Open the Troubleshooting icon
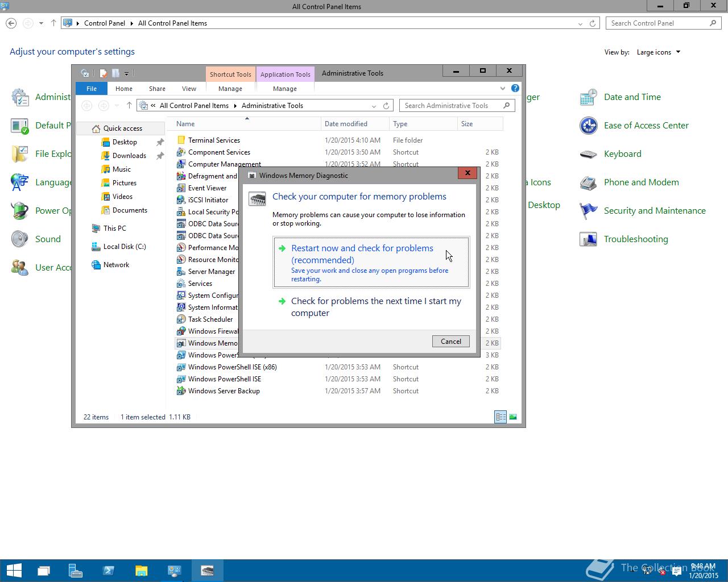The height and width of the screenshot is (582, 728). tap(623, 239)
